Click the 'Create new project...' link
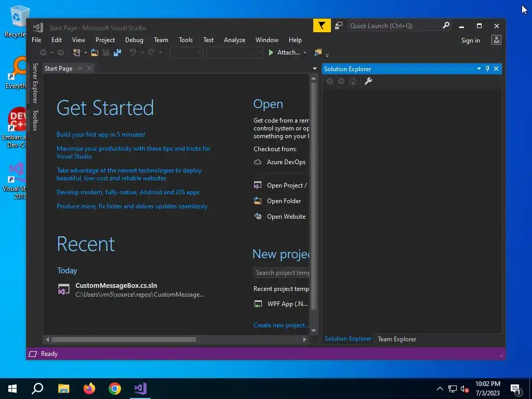The width and height of the screenshot is (532, 399). (x=281, y=325)
